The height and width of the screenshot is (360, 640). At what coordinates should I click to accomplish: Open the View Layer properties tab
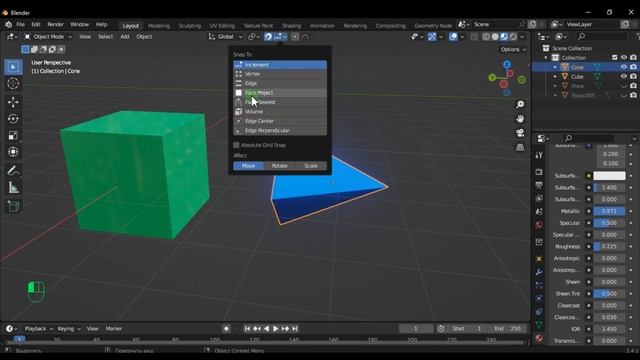tap(539, 198)
